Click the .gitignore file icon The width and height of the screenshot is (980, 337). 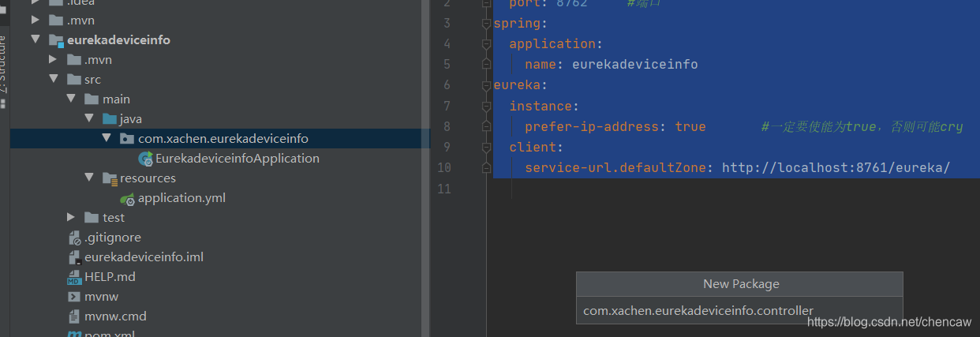74,237
